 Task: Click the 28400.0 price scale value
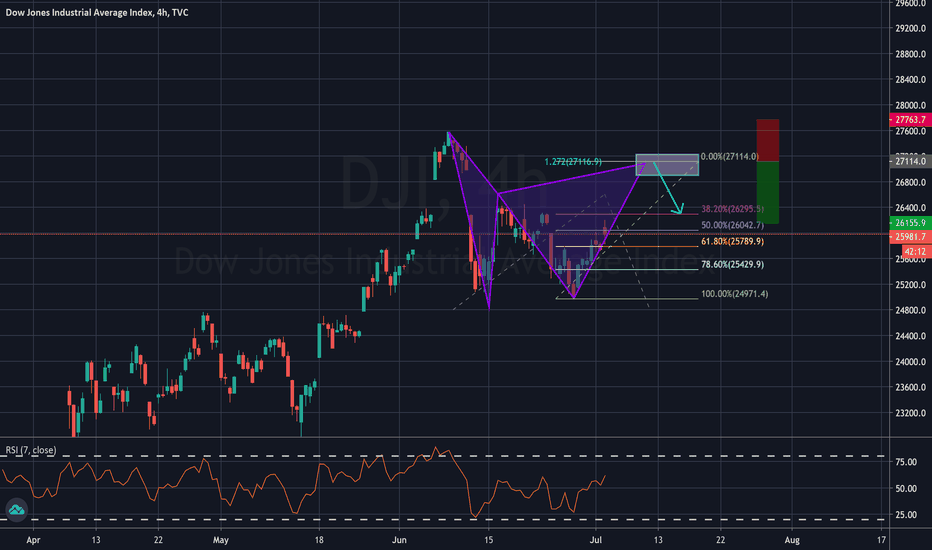pos(911,80)
